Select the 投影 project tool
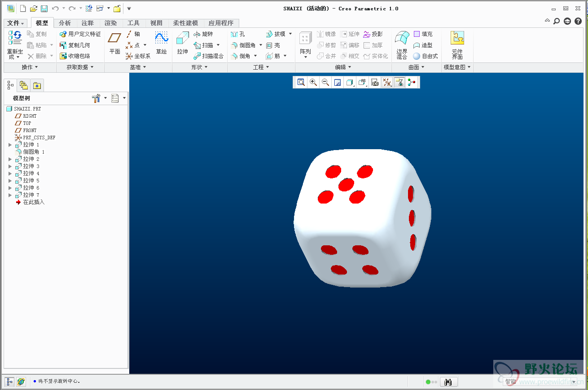 tap(373, 34)
